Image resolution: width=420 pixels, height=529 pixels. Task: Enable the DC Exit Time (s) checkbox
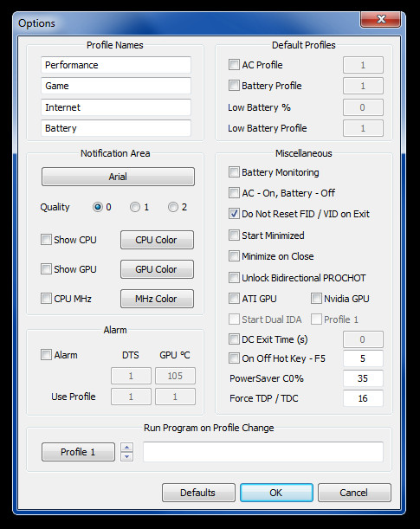click(234, 339)
